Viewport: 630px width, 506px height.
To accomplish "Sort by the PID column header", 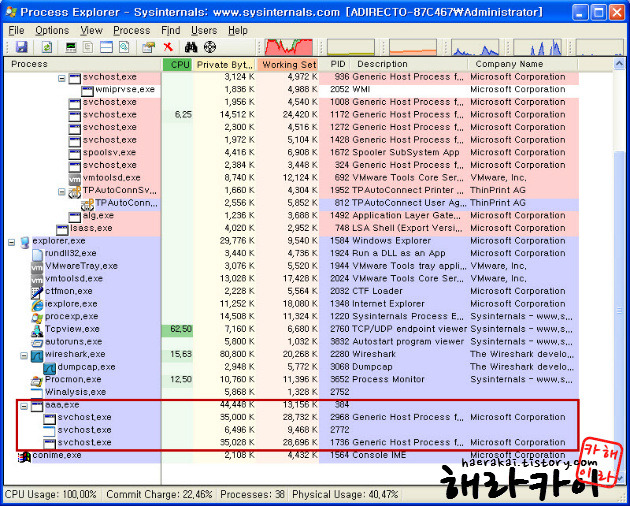I will point(337,64).
